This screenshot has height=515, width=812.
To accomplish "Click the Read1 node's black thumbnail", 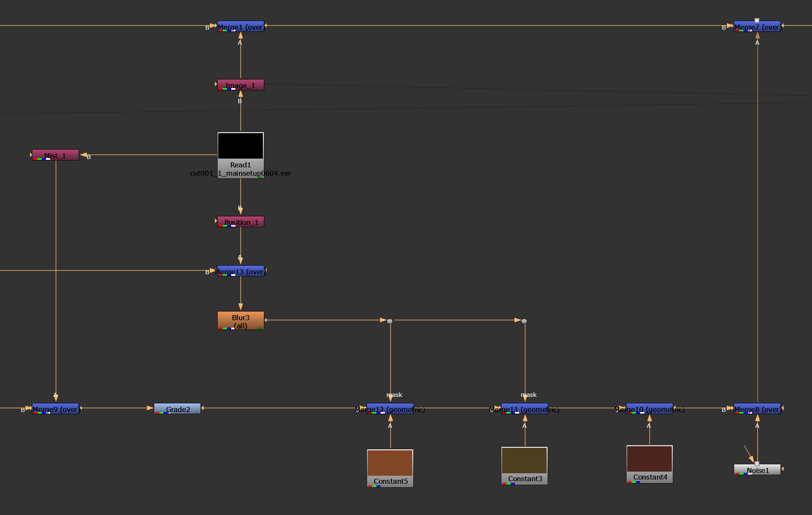I will point(241,146).
